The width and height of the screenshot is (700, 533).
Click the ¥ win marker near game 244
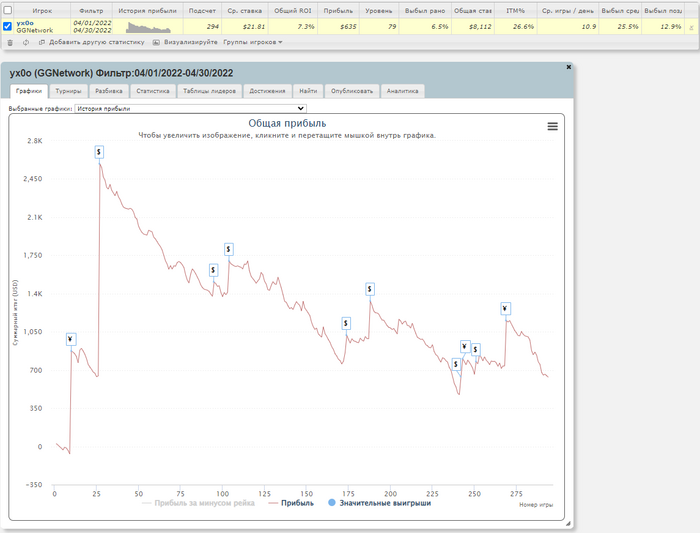pyautogui.click(x=465, y=347)
